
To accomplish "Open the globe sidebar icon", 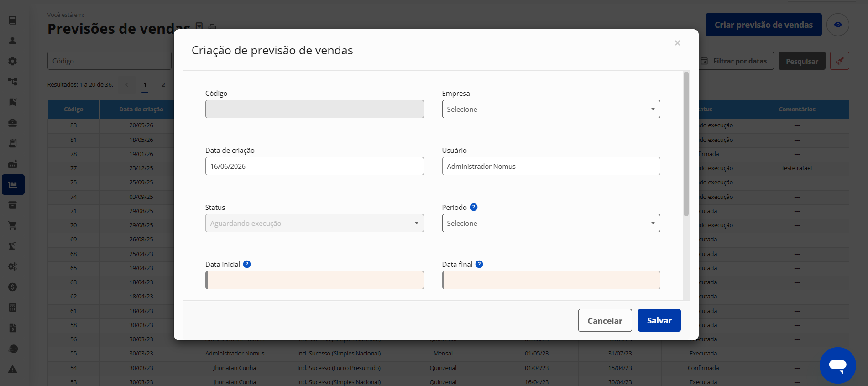I will [13, 349].
